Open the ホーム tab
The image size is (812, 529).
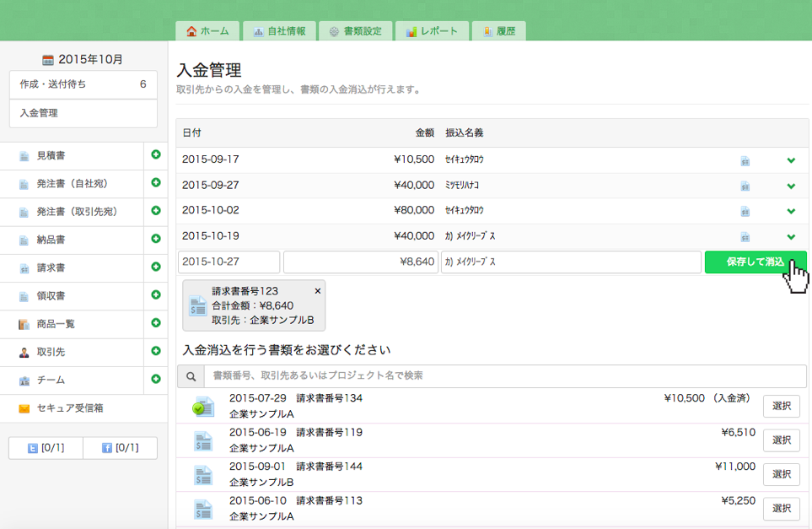click(x=207, y=31)
